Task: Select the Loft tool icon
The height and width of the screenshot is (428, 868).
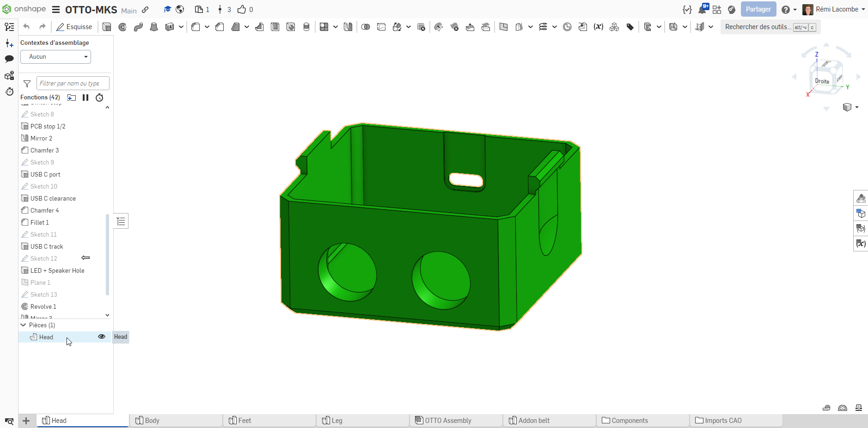Action: [154, 27]
